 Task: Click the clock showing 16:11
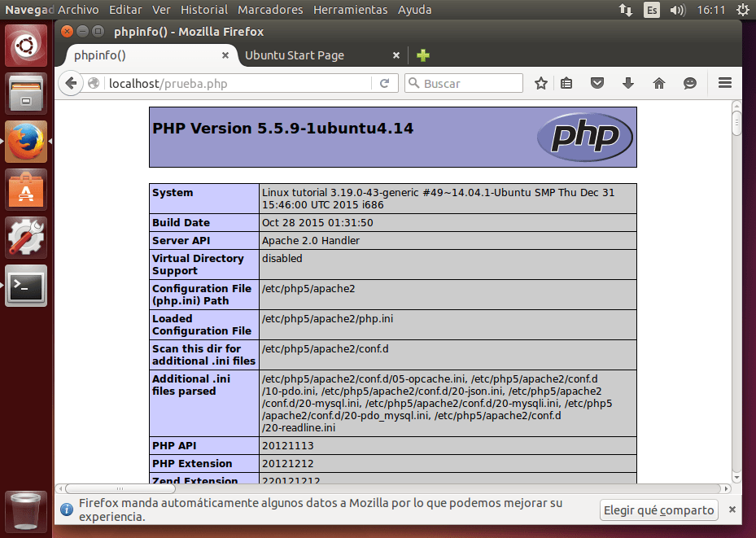click(710, 10)
